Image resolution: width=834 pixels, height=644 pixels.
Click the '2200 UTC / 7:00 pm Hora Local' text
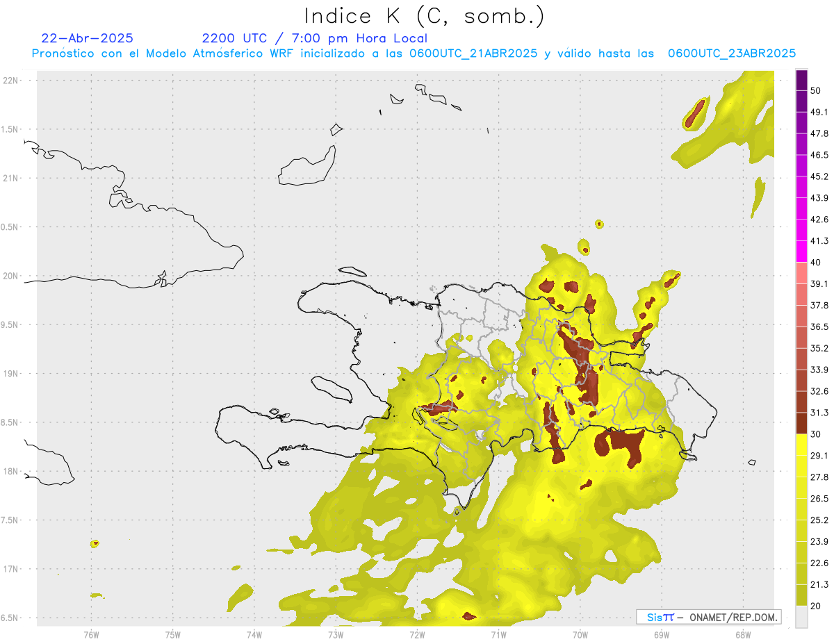click(314, 38)
